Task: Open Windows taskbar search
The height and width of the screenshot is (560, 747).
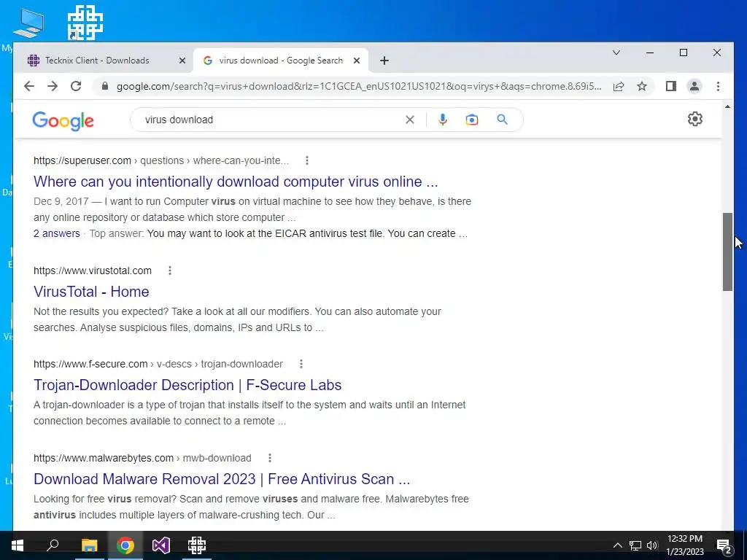Action: (x=53, y=545)
